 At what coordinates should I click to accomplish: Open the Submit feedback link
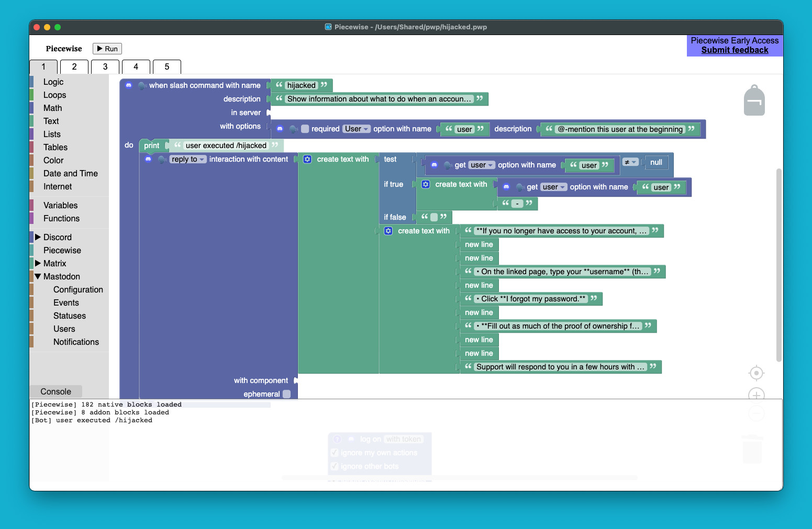(735, 50)
